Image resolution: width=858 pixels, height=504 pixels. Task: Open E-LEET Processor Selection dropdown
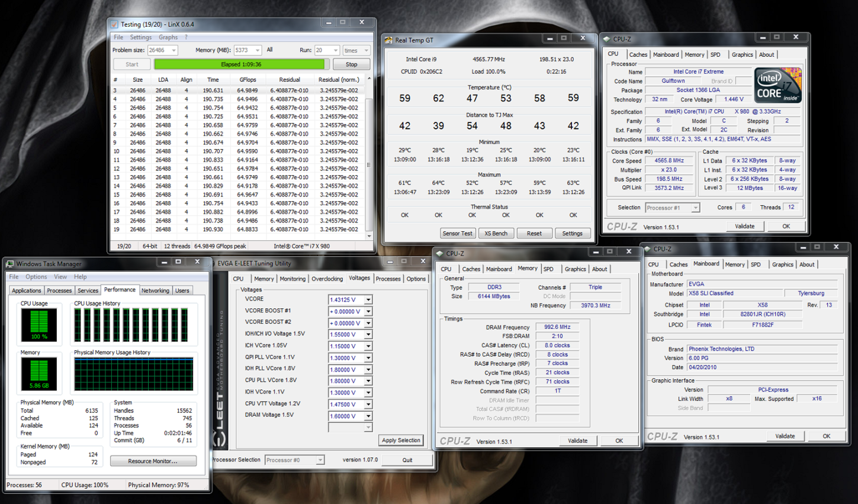[320, 460]
